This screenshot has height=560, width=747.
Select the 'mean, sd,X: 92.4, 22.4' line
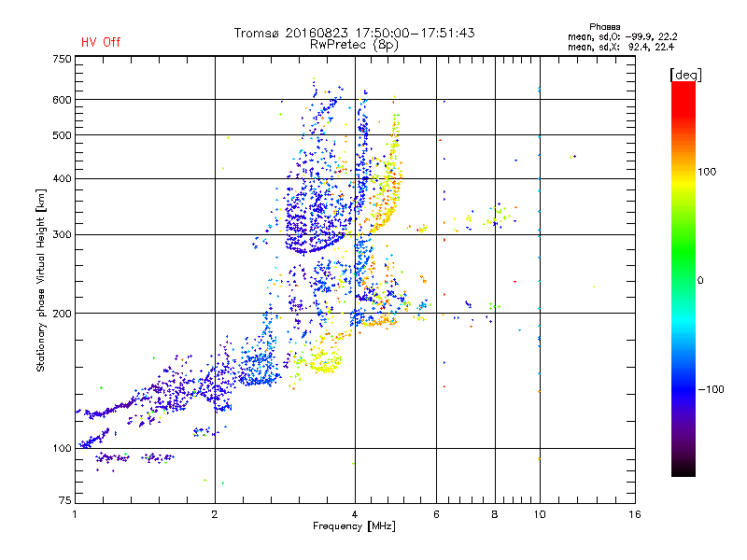[621, 47]
